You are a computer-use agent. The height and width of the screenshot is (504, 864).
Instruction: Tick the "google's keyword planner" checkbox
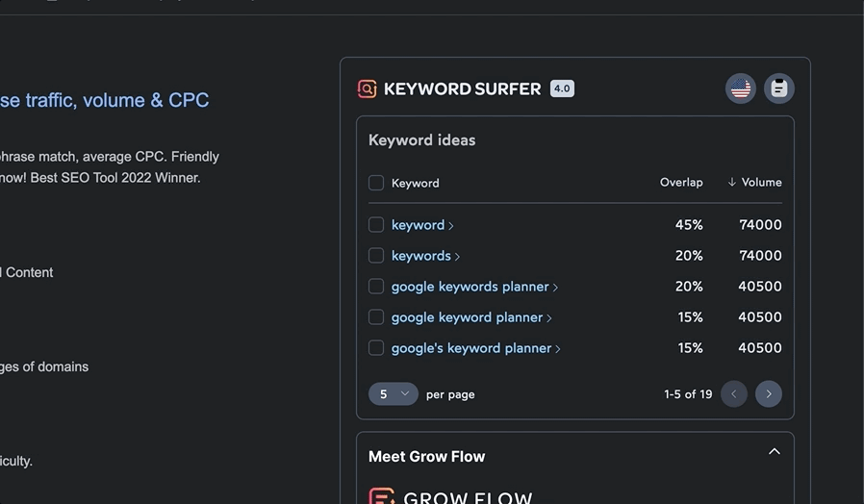376,348
